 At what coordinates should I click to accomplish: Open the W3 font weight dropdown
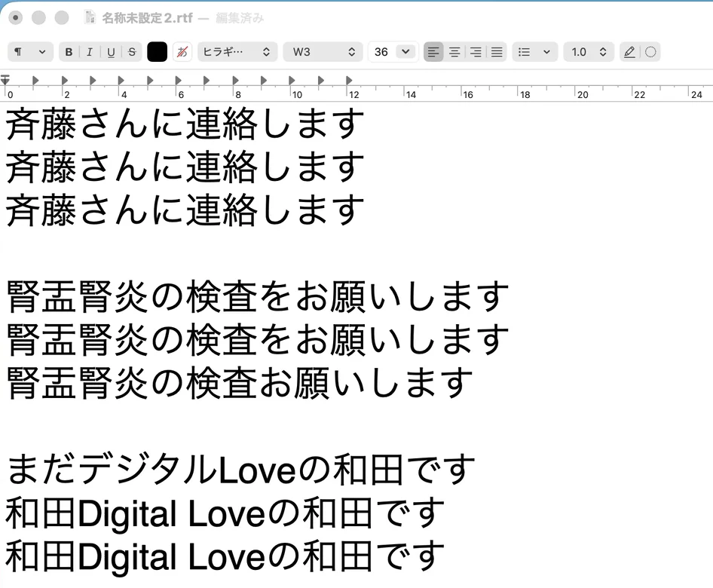point(323,52)
